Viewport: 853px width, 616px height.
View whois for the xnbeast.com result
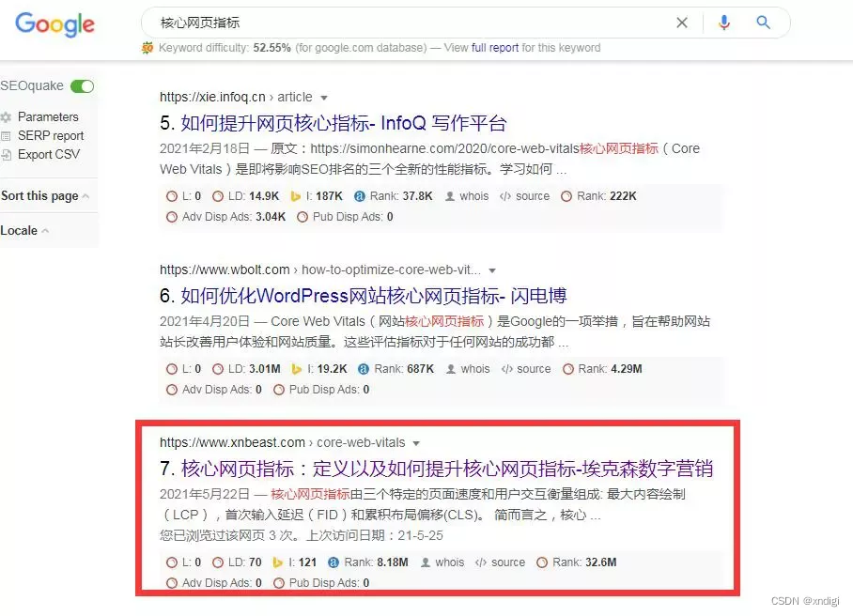pos(443,562)
